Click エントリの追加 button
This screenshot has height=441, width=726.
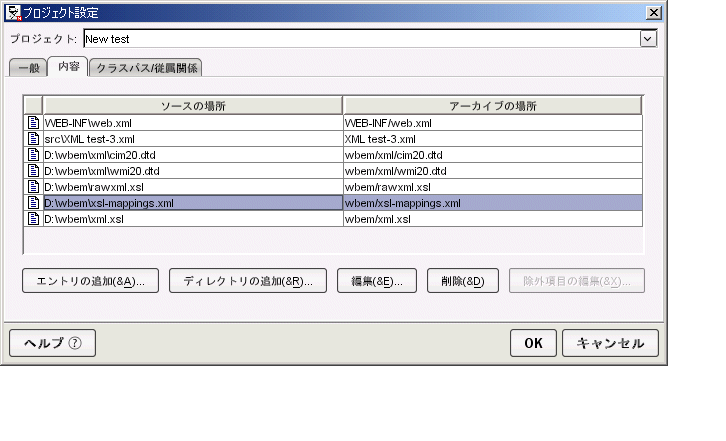click(90, 281)
